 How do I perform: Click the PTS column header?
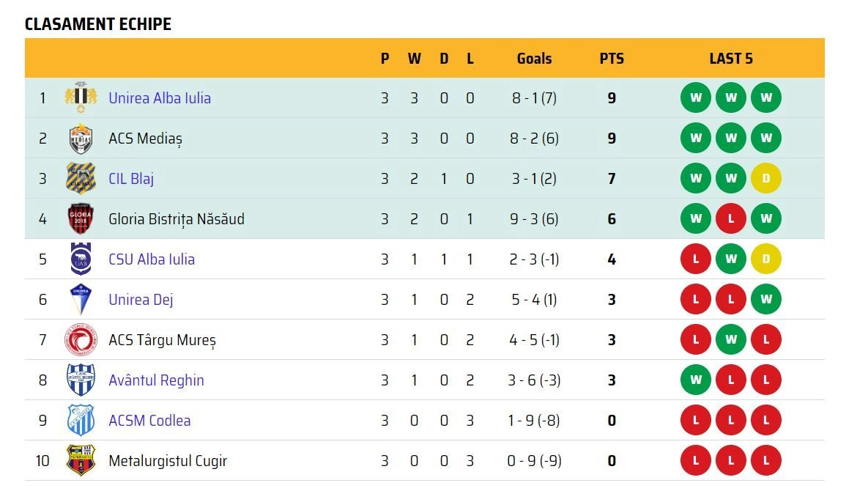tap(612, 59)
